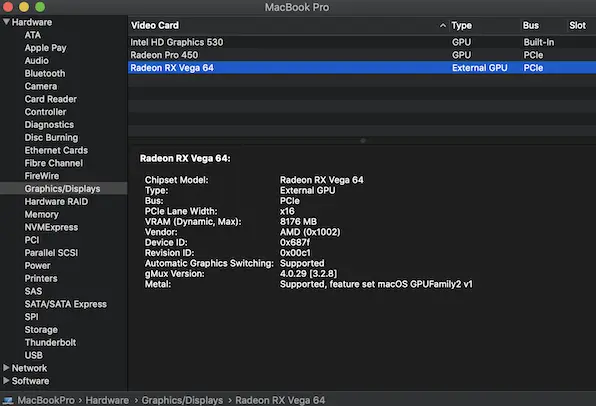Collapse the Hardware section triangle
The image size is (596, 406).
pos(6,22)
